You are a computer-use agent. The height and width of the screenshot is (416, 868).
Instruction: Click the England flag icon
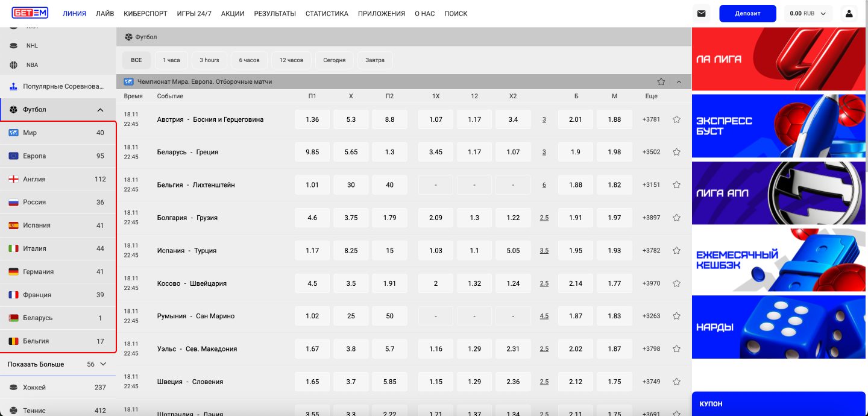pos(13,179)
